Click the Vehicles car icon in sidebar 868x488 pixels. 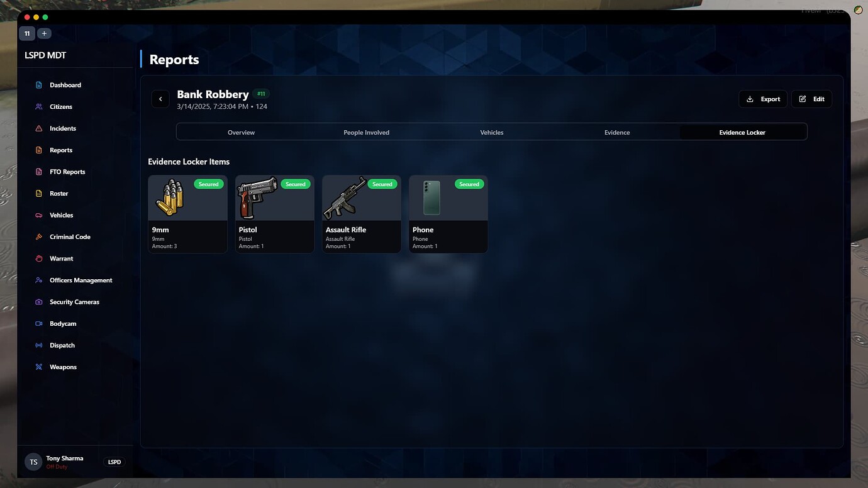tap(39, 215)
